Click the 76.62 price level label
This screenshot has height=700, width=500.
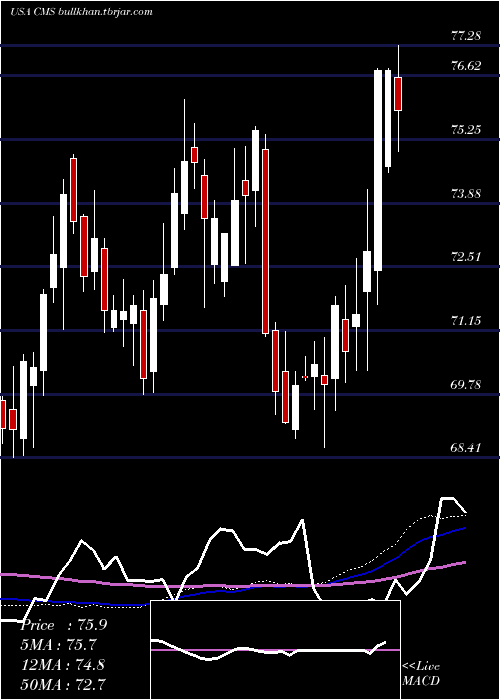466,66
